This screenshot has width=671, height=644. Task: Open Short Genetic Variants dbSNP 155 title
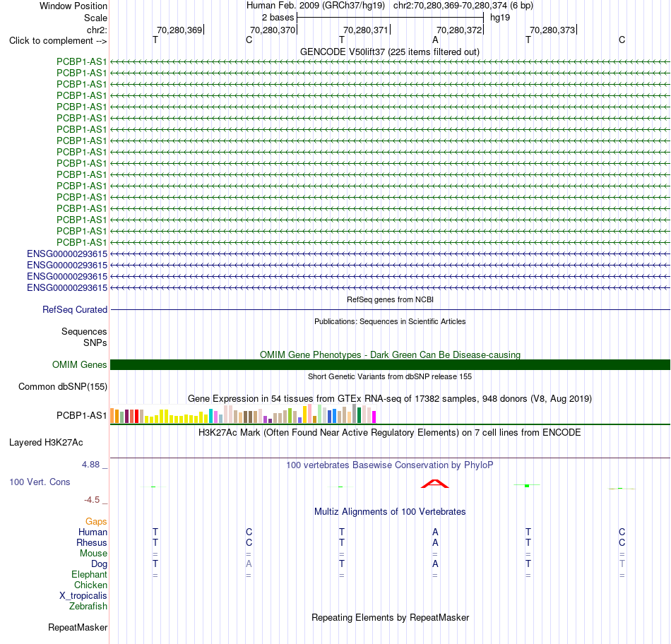click(x=390, y=376)
